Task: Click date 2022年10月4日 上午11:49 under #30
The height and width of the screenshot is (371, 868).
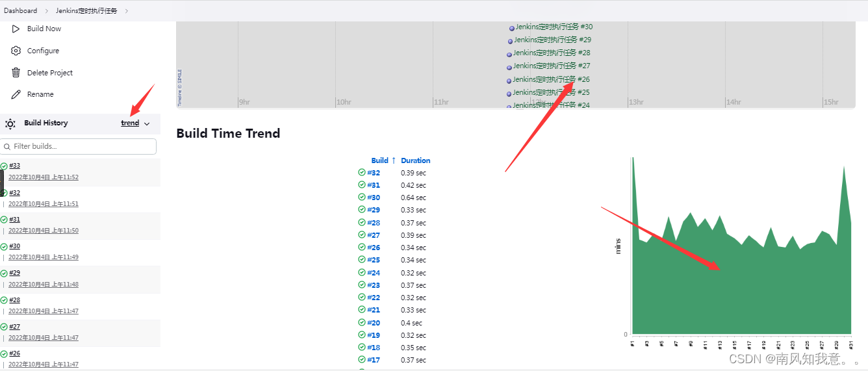Action: [44, 257]
